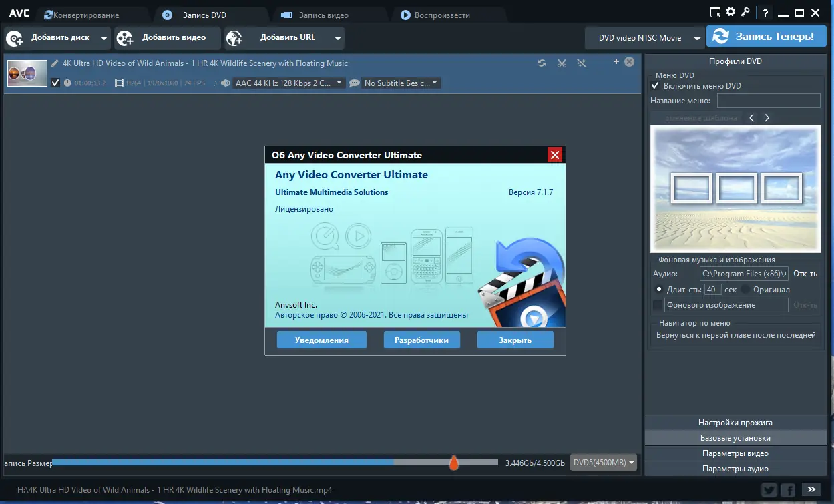Open the scissors clip tool for the video
Viewport: 834px width, 504px height.
click(562, 63)
